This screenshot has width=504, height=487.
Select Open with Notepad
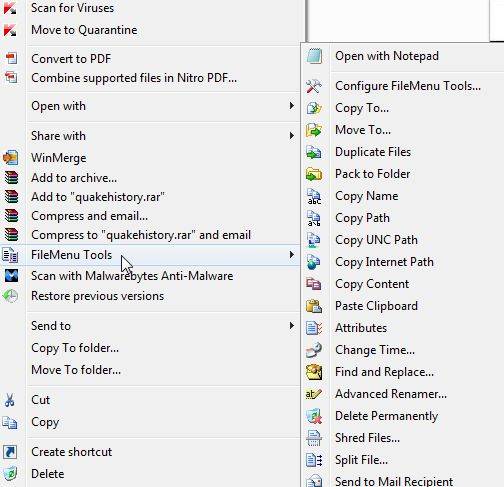(x=387, y=56)
